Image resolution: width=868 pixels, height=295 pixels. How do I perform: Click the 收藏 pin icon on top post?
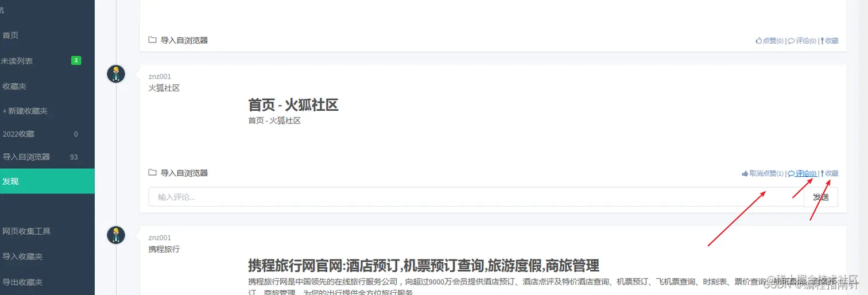pyautogui.click(x=822, y=41)
